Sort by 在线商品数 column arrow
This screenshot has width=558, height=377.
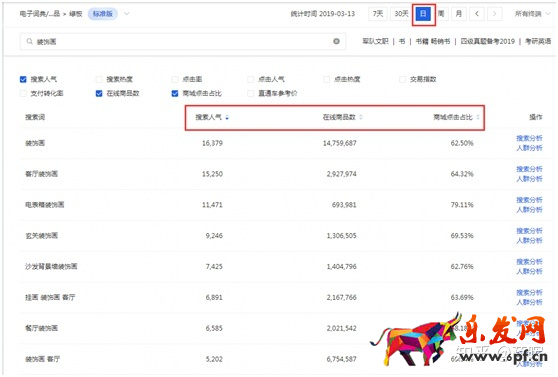click(361, 117)
